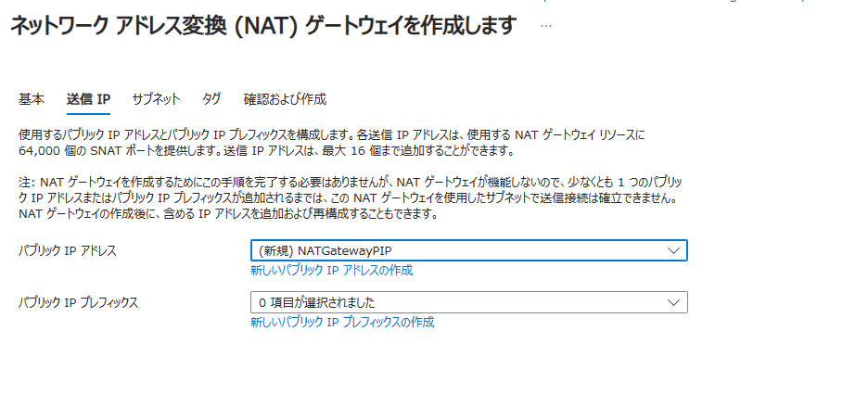Click the description text mentioning 64,000 個の SNAT ポート

pyautogui.click(x=332, y=142)
